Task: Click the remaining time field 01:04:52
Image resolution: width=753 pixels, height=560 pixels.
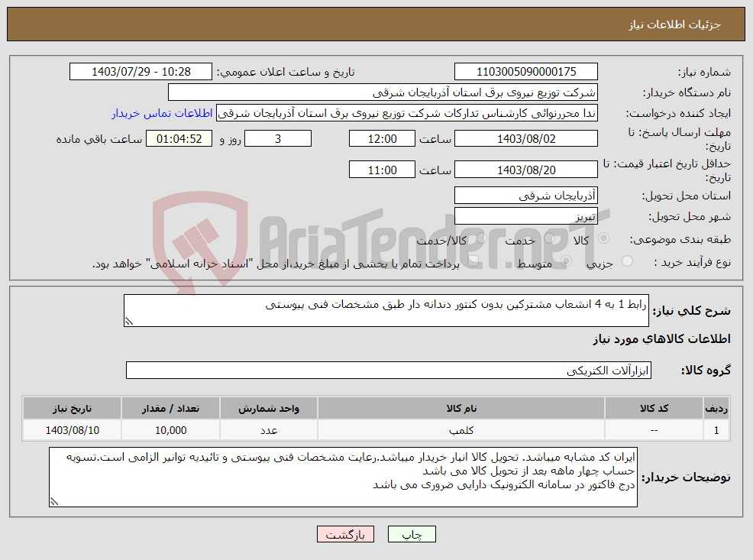Action: [x=179, y=139]
